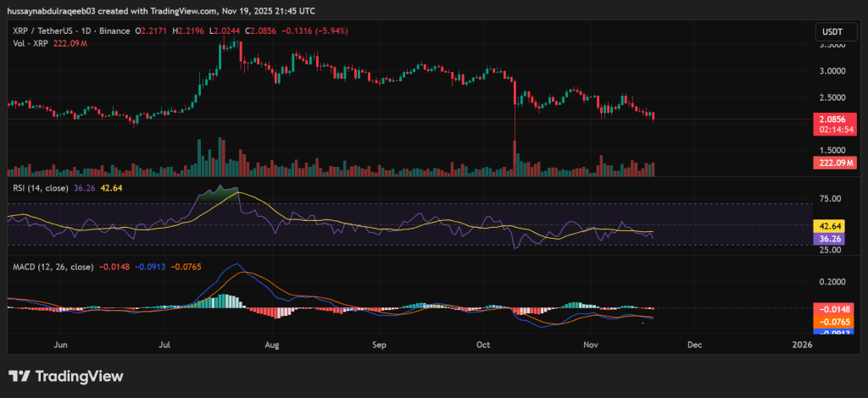The width and height of the screenshot is (868, 398).
Task: Click the latest red candlestick on chart
Action: [654, 116]
